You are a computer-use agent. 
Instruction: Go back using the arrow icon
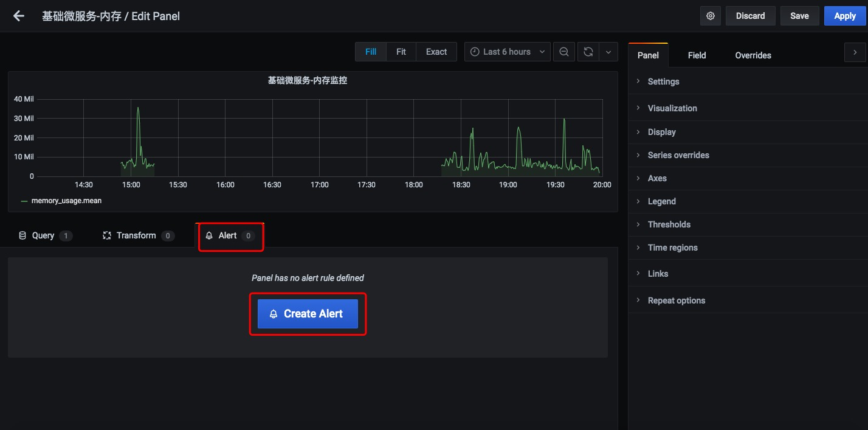point(19,16)
